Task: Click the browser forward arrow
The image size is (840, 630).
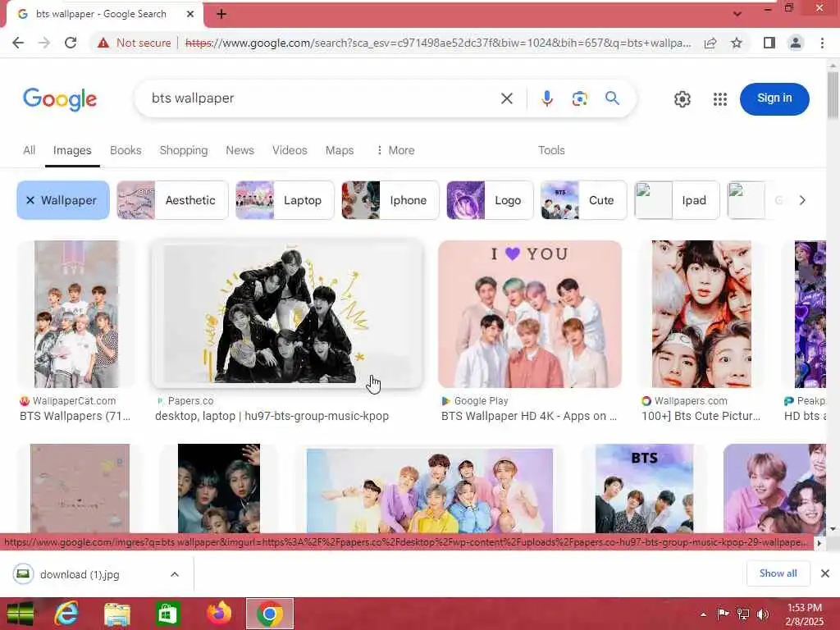Action: tap(44, 43)
